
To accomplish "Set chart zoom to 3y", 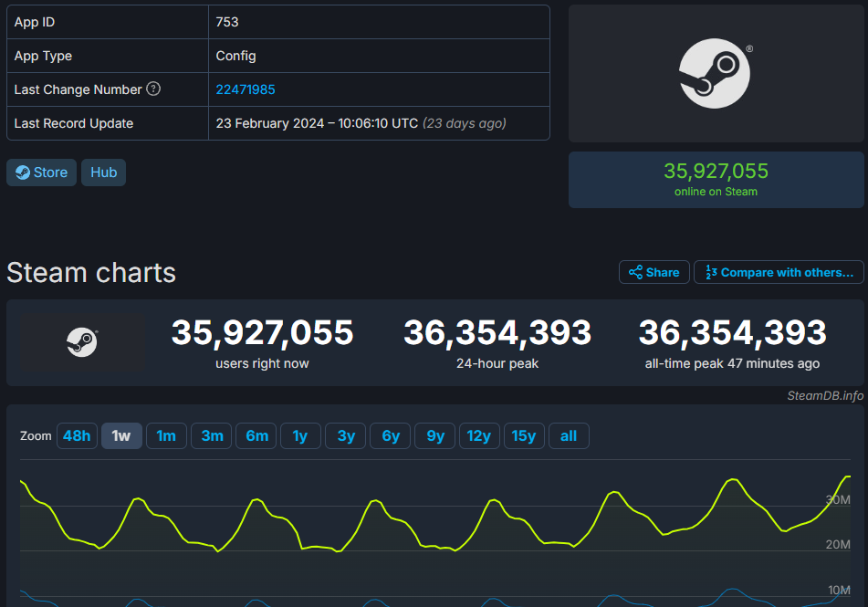I will [345, 436].
